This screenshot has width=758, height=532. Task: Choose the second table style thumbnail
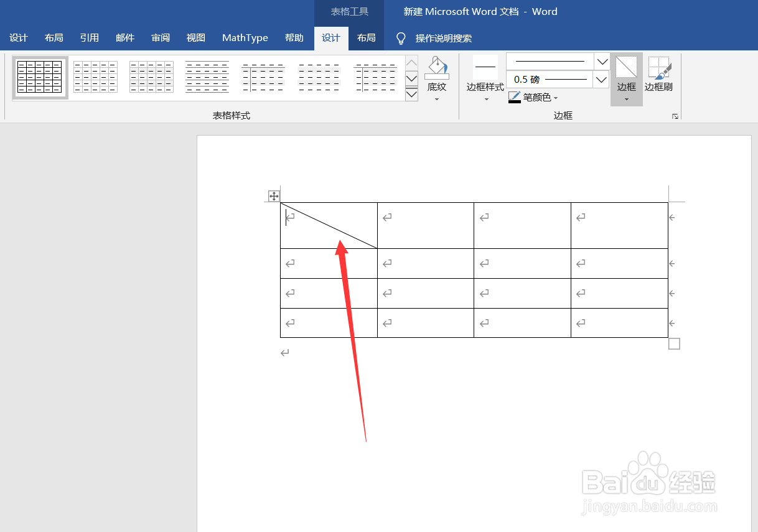[95, 77]
